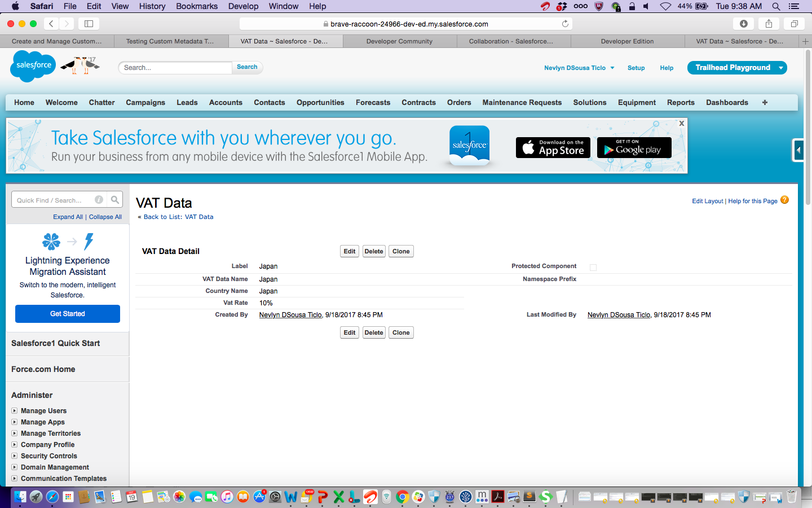Viewport: 812px width, 508px height.
Task: Open Safari downloads icon
Action: click(x=744, y=24)
